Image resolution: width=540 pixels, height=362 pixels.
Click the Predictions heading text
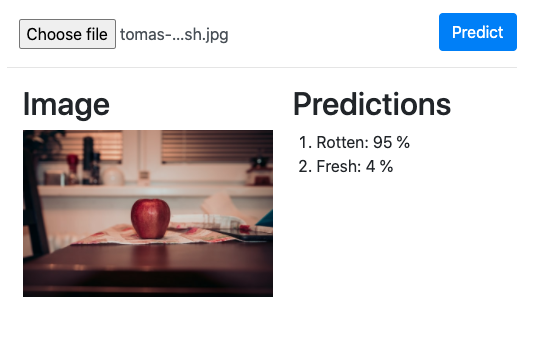[x=372, y=104]
